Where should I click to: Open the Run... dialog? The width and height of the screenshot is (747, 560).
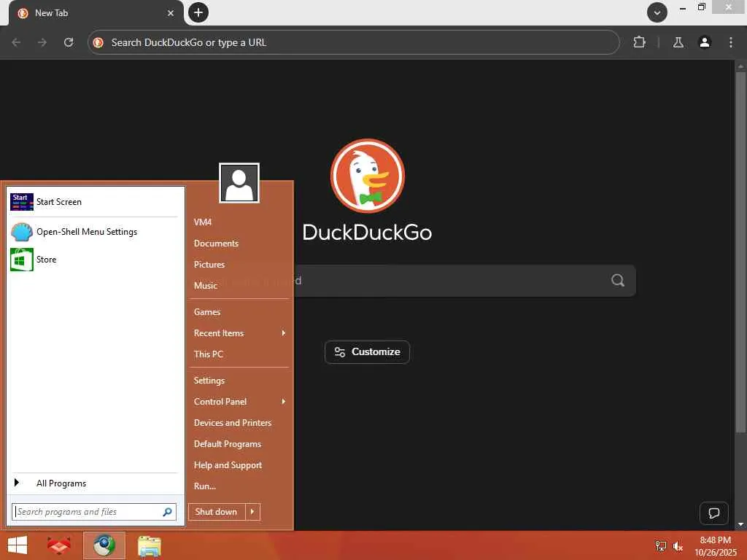(x=205, y=486)
